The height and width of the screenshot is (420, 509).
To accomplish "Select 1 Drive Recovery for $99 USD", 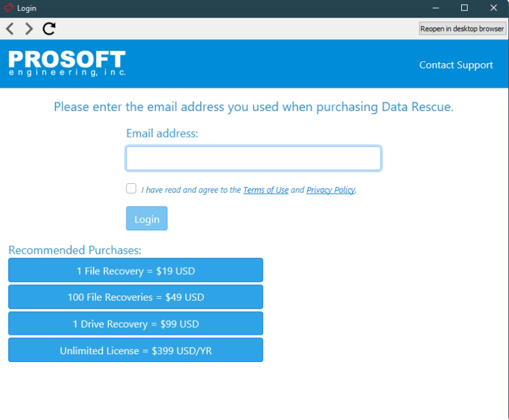I will [x=135, y=323].
